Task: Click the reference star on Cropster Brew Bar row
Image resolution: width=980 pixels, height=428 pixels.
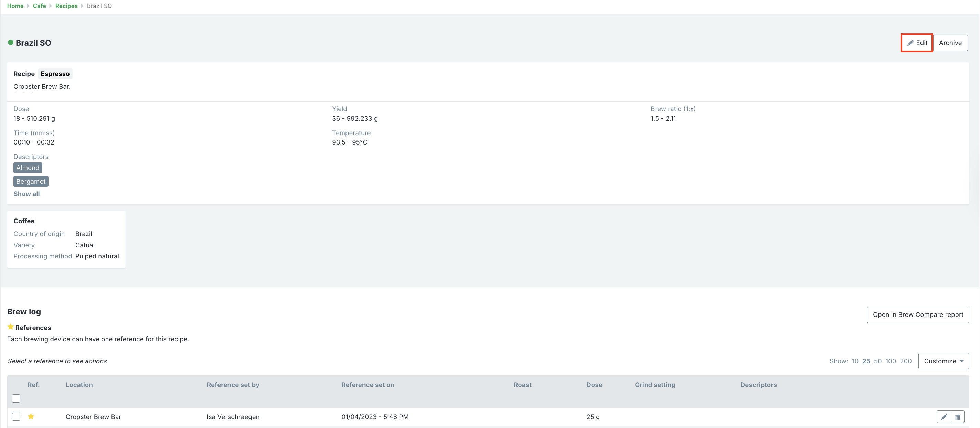Action: pyautogui.click(x=31, y=417)
